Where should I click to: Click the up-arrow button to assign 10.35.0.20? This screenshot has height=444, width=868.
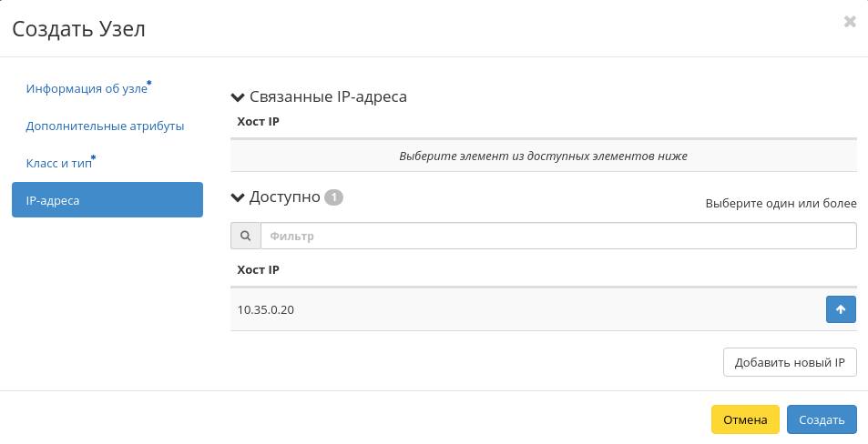[841, 309]
